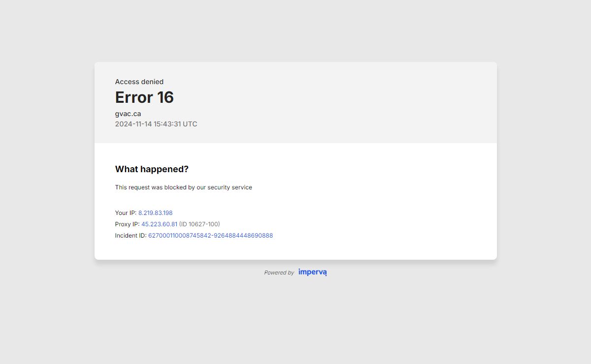Click the 'Error 16' heading
The height and width of the screenshot is (364, 591).
coord(144,97)
